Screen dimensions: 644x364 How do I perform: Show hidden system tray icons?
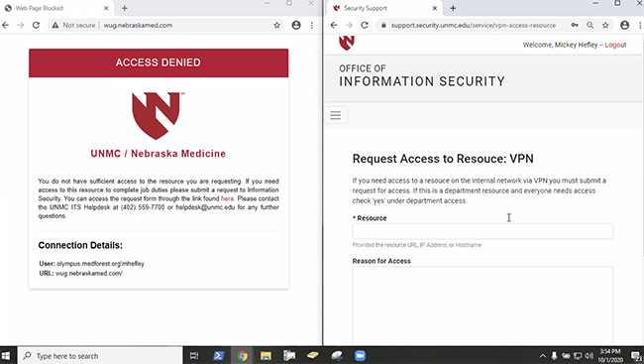[x=543, y=356]
